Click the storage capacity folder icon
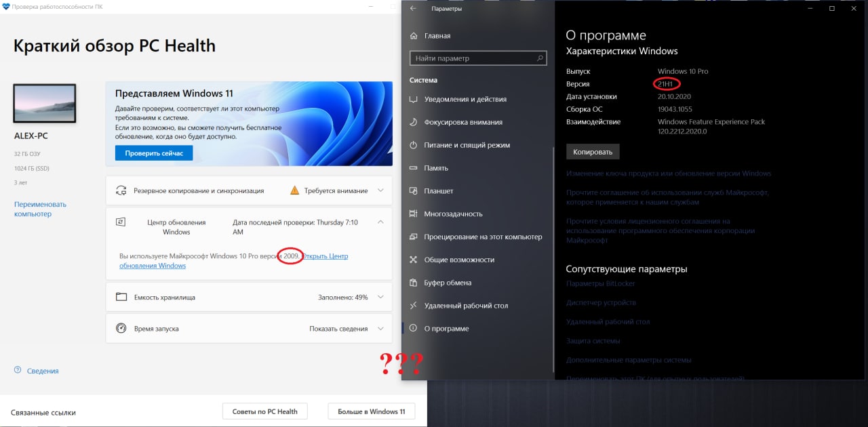Viewport: 868px width, 427px height. (121, 297)
